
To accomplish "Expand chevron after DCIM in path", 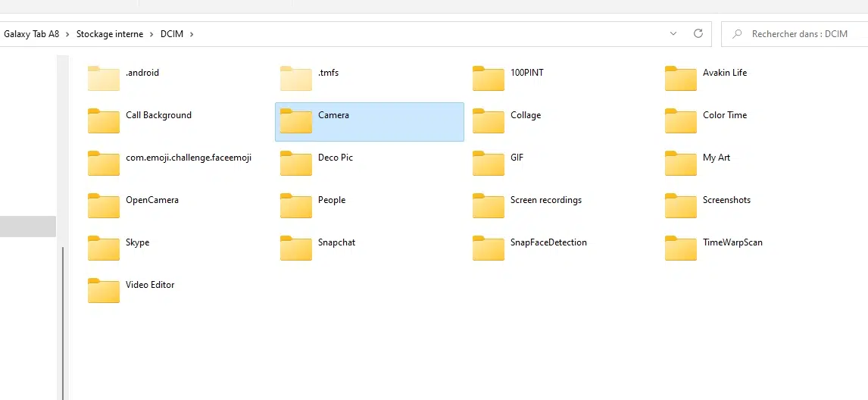I will [192, 34].
